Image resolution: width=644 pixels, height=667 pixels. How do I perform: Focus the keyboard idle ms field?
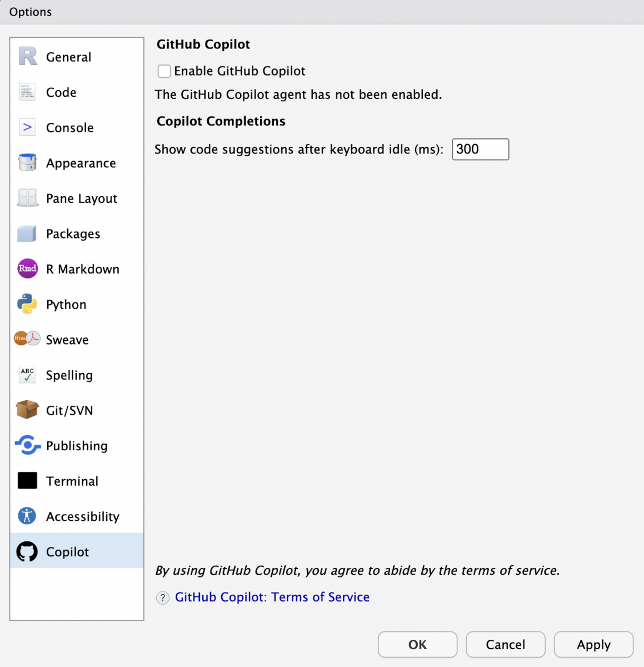point(480,149)
